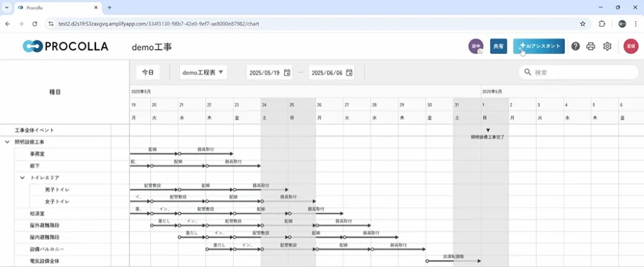Open the demo工程表 dropdown
Image resolution: width=644 pixels, height=267 pixels.
click(204, 72)
